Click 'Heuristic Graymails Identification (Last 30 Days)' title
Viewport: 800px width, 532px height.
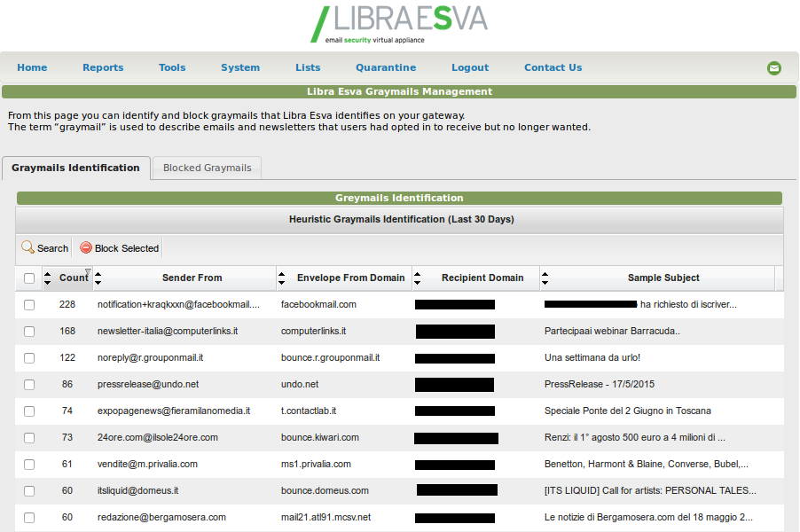(x=402, y=219)
